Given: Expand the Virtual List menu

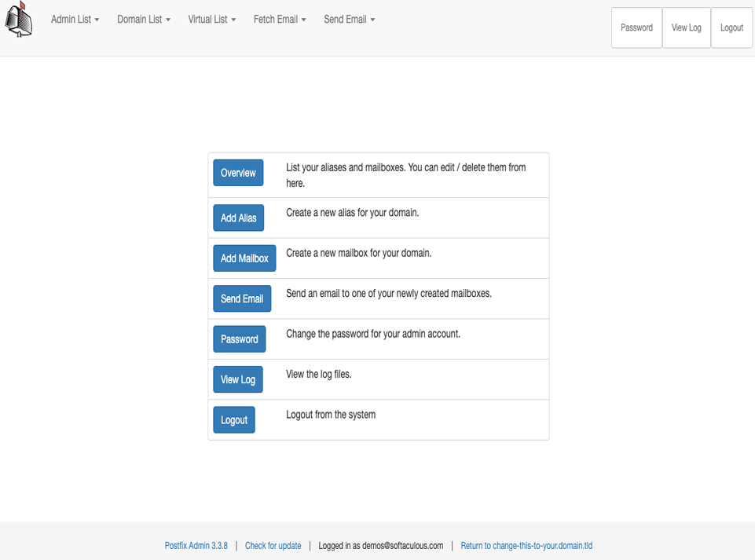Looking at the screenshot, I should [211, 20].
